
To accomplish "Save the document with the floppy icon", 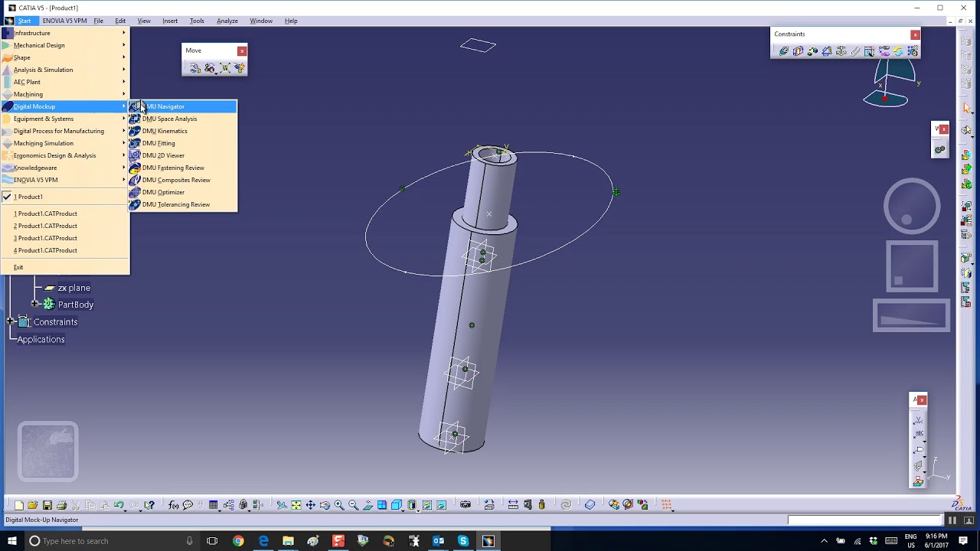I will click(47, 505).
